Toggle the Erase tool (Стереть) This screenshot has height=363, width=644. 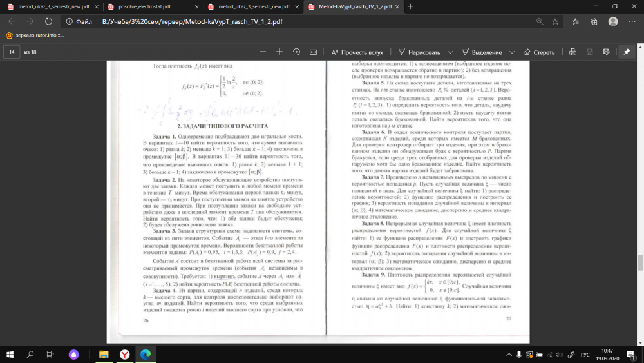pyautogui.click(x=539, y=52)
